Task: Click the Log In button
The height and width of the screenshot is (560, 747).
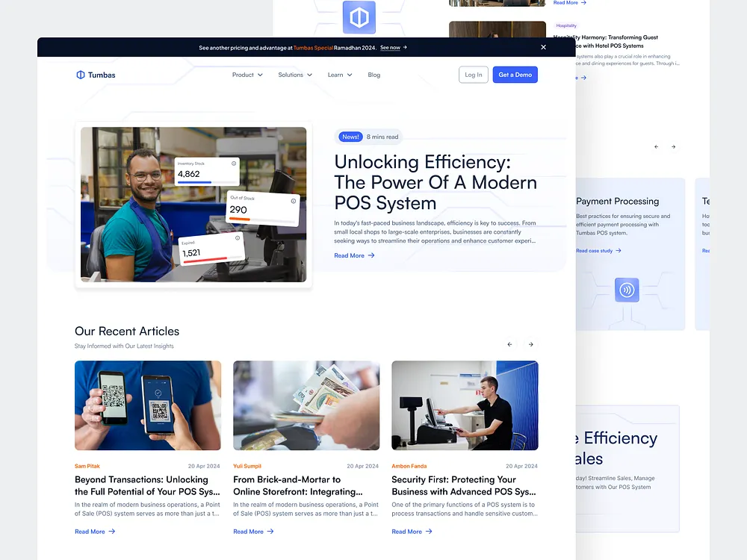Action: tap(473, 75)
